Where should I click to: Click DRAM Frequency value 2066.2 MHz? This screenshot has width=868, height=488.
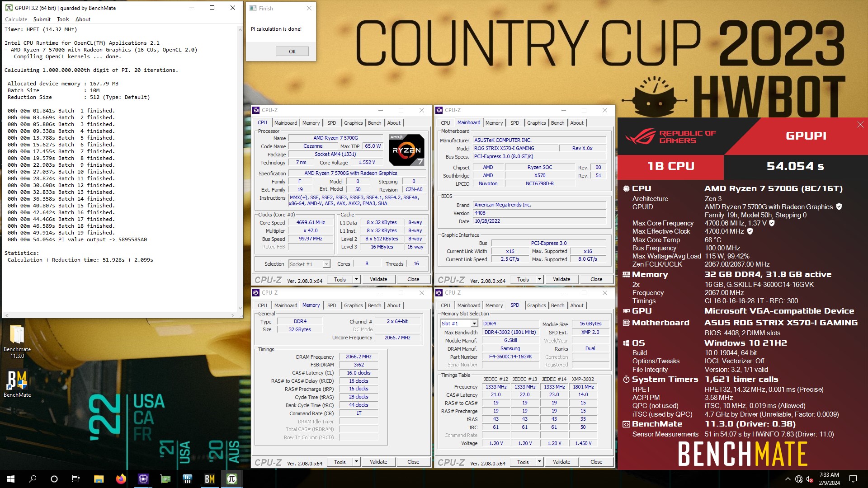point(359,357)
